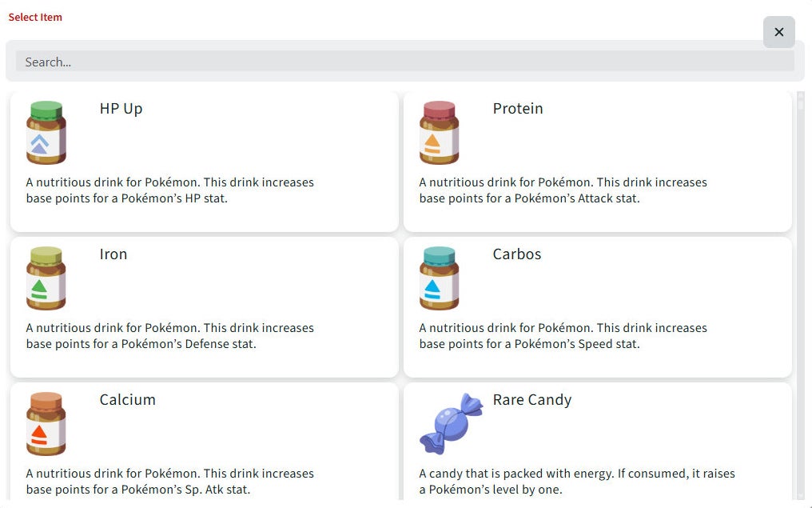Select the Protein item title
This screenshot has width=812, height=508.
pos(518,109)
